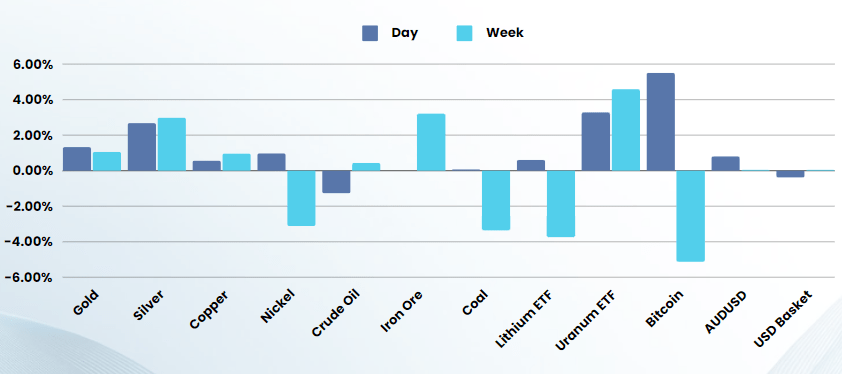Toggle the Week series legend label
Screen dimensions: 842x374
pos(504,33)
